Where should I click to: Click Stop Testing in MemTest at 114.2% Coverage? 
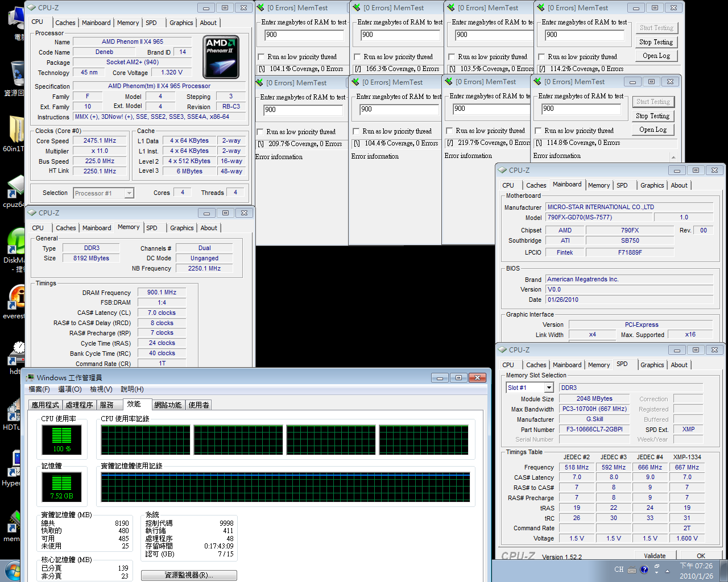point(656,42)
